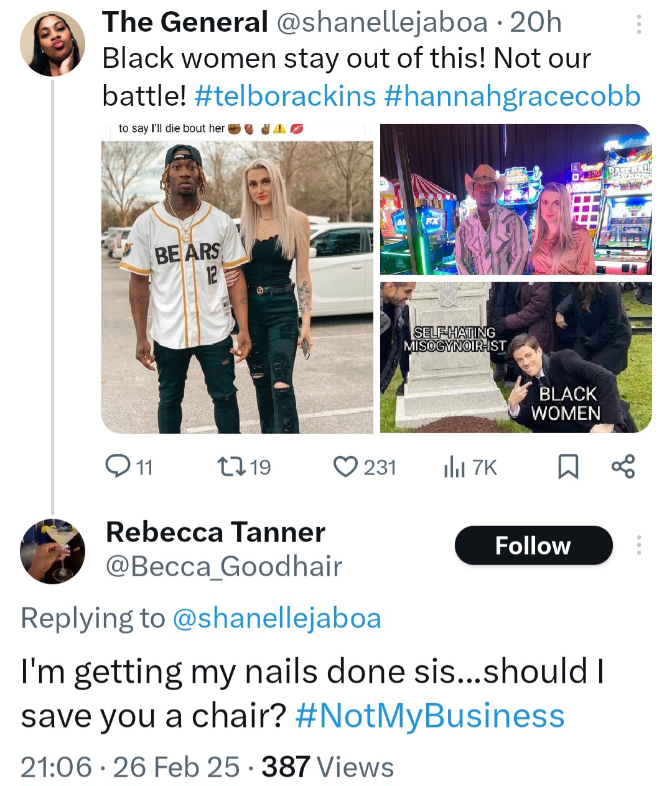Viewport: 672px width, 786px height.
Task: Open the #hannahgracecobb hashtag
Action: [x=513, y=95]
